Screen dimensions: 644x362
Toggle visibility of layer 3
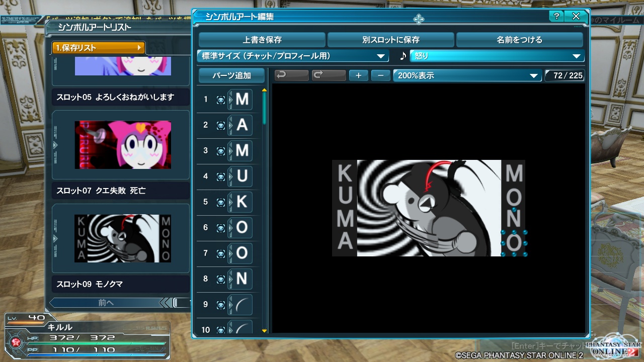(x=220, y=151)
